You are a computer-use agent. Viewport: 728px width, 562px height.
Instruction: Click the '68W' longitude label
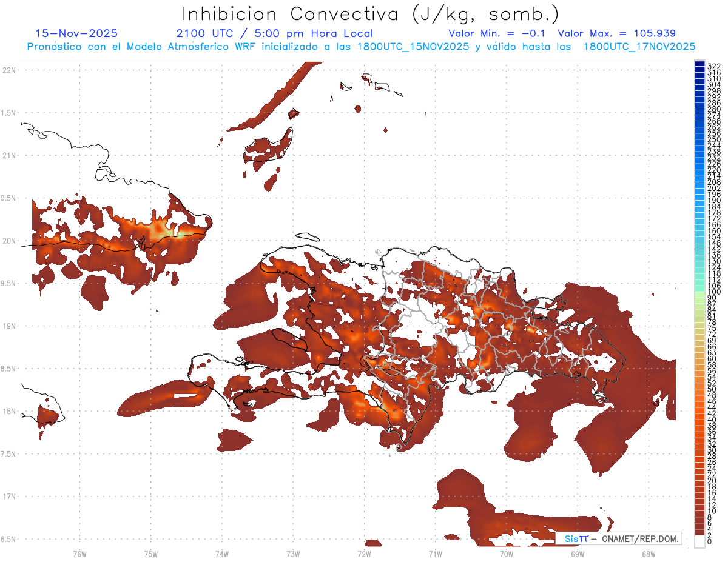648,554
